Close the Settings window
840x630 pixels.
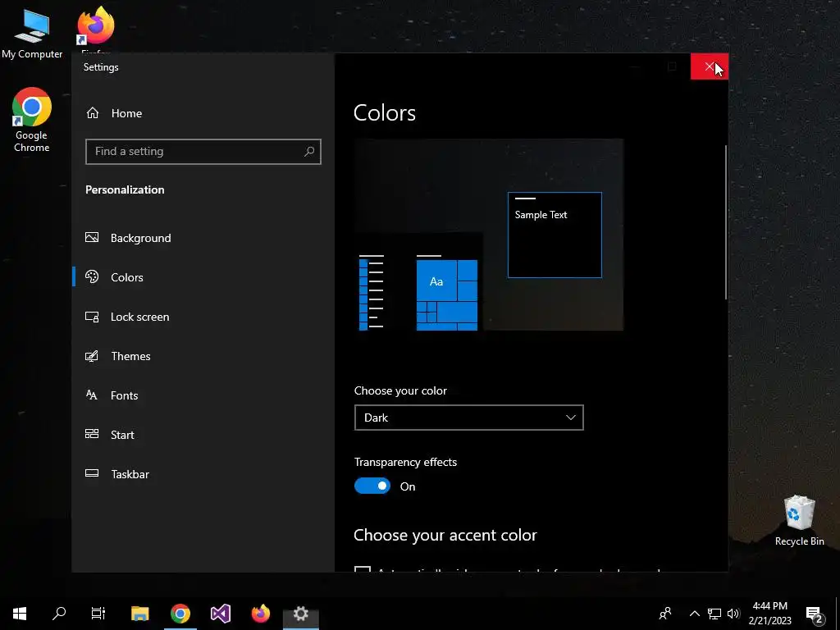coord(710,67)
